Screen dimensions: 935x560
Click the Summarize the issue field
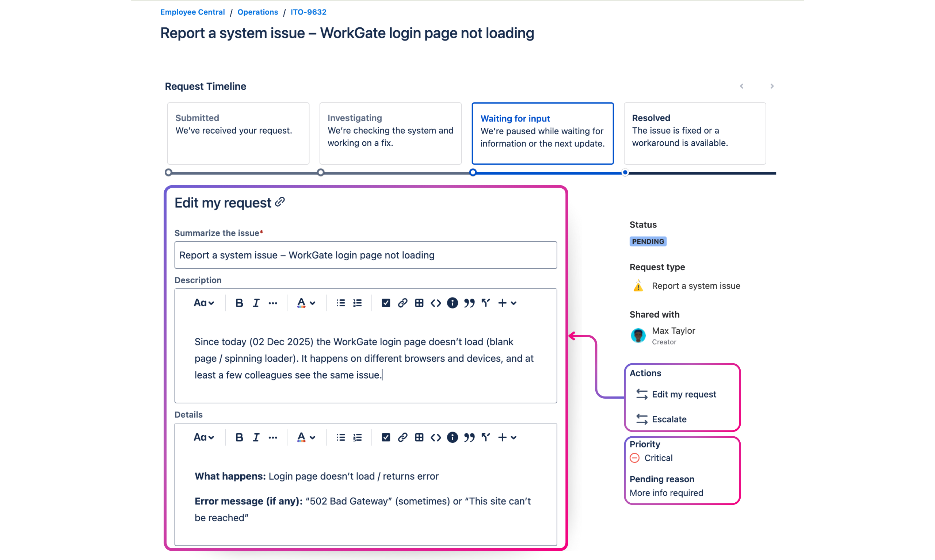(365, 255)
